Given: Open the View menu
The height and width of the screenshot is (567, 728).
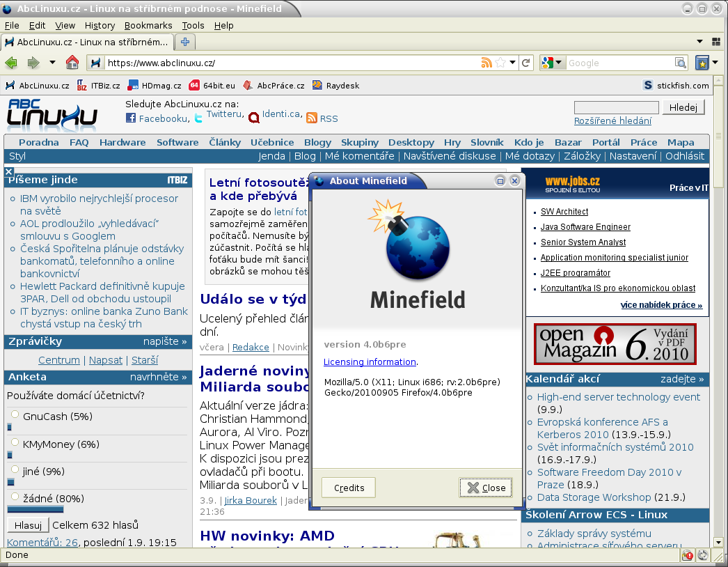Looking at the screenshot, I should pyautogui.click(x=65, y=26).
